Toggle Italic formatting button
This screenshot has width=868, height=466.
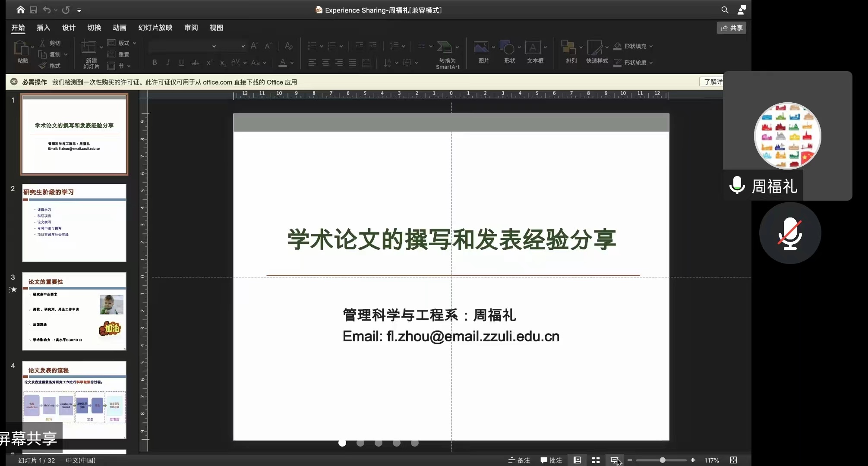(x=168, y=63)
